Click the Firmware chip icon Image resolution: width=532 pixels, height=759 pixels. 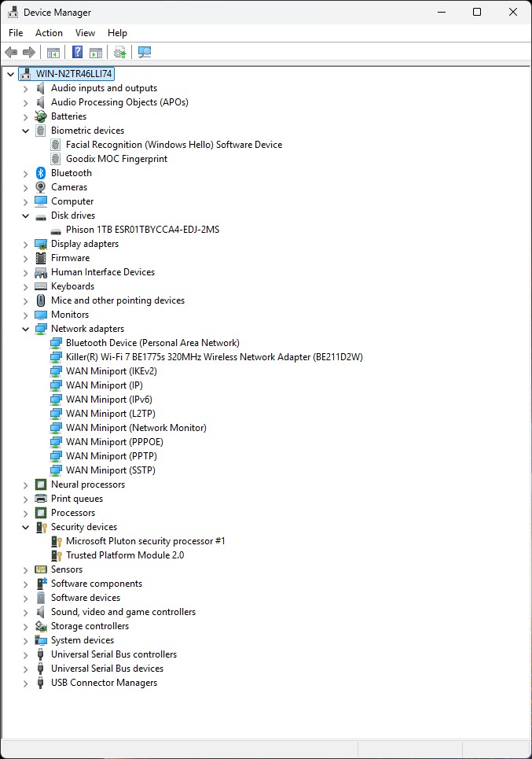coord(41,258)
